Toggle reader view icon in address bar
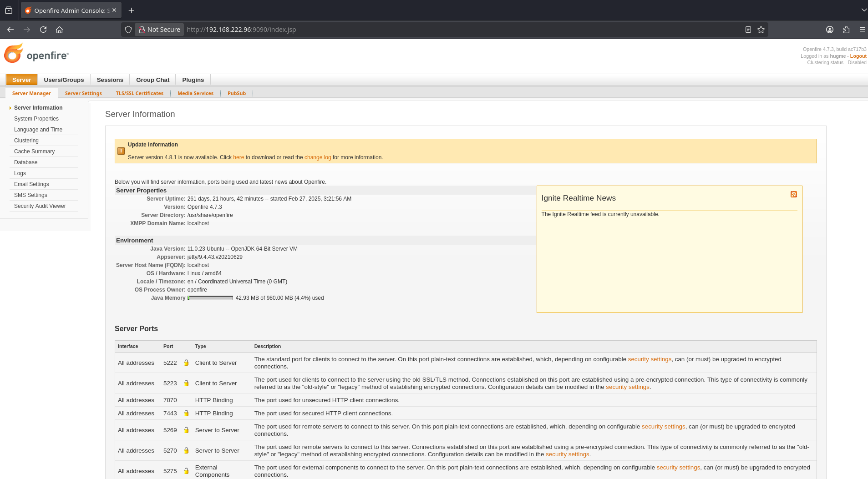Image resolution: width=868 pixels, height=479 pixels. click(x=748, y=30)
